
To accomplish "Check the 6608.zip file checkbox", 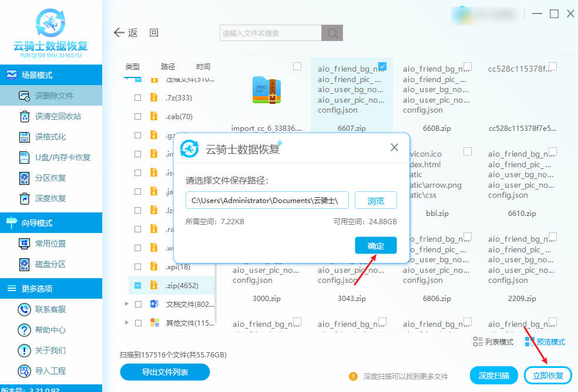I will coord(468,66).
